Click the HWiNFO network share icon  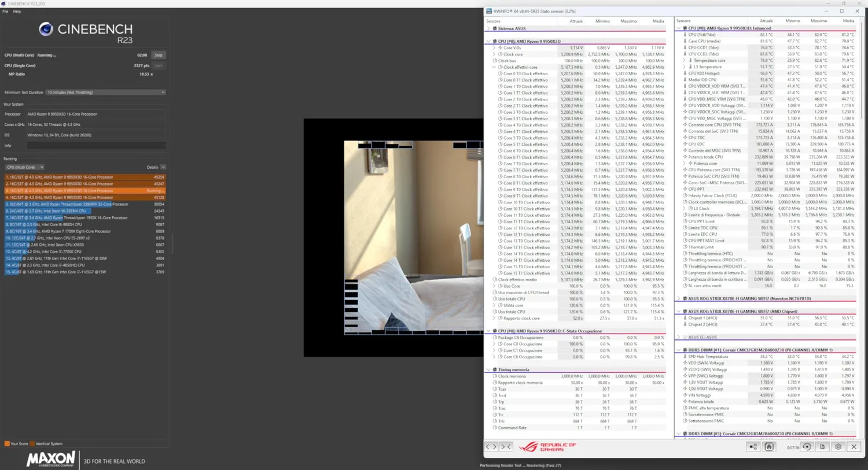[x=753, y=447]
